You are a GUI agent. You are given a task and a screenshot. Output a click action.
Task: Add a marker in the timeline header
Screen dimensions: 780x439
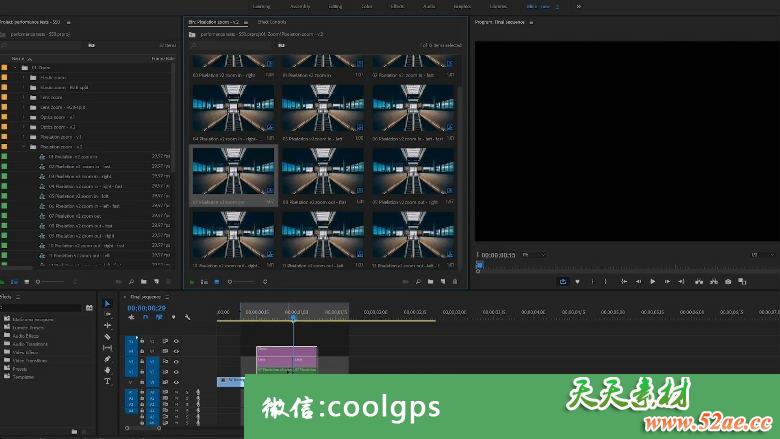click(173, 317)
